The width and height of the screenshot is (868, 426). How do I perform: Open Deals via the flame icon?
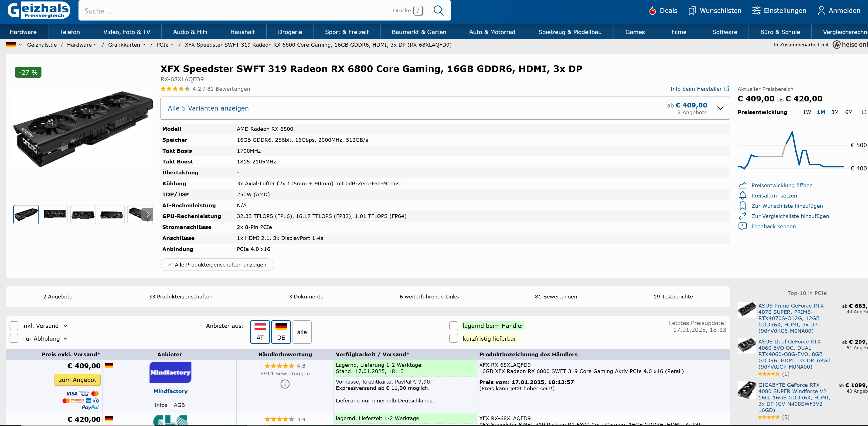tap(652, 11)
